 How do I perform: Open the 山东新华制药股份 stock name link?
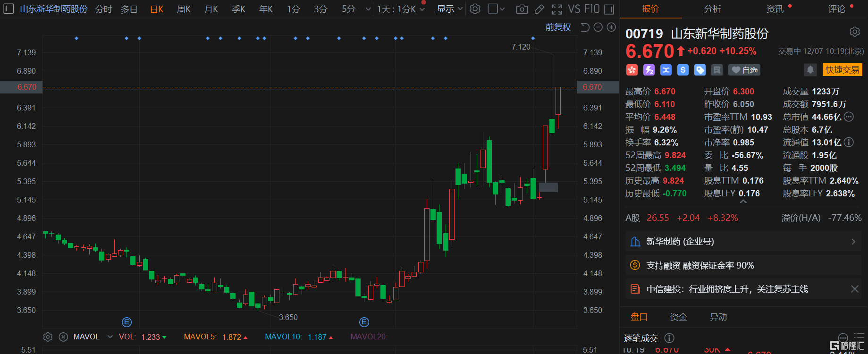[53, 9]
